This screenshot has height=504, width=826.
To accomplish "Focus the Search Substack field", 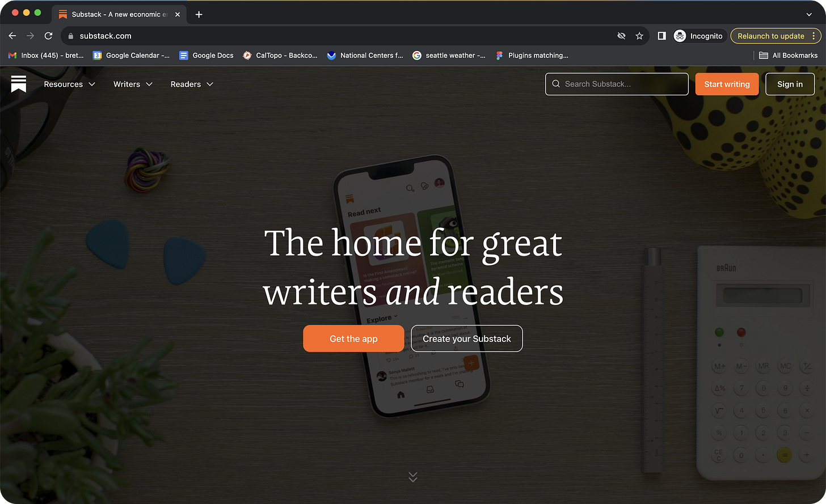I will (x=617, y=84).
